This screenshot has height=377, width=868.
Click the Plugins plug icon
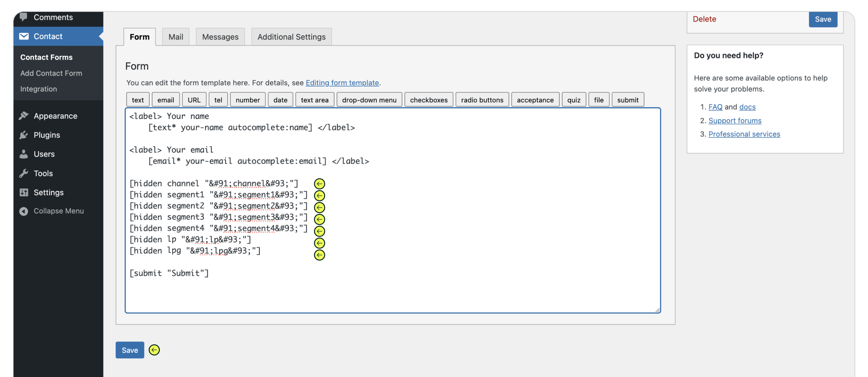pyautogui.click(x=24, y=135)
